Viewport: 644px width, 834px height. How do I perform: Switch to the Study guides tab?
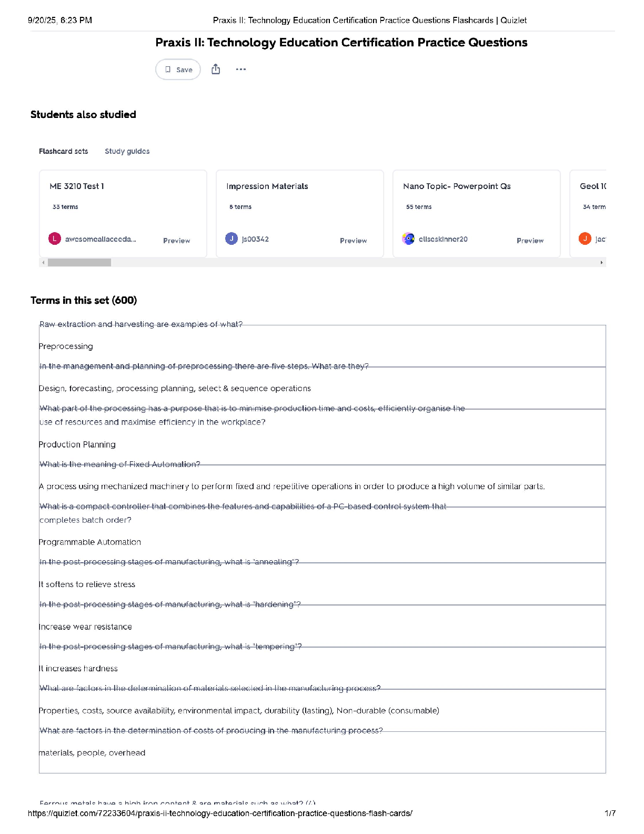(127, 151)
